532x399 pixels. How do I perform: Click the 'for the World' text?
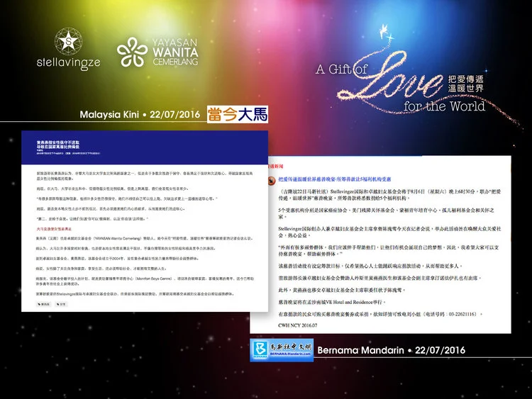click(x=444, y=106)
